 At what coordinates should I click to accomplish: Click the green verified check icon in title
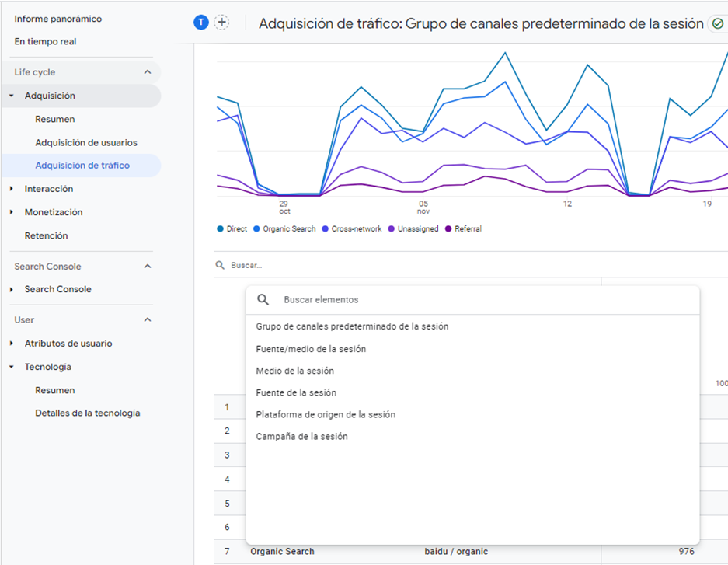pyautogui.click(x=717, y=24)
